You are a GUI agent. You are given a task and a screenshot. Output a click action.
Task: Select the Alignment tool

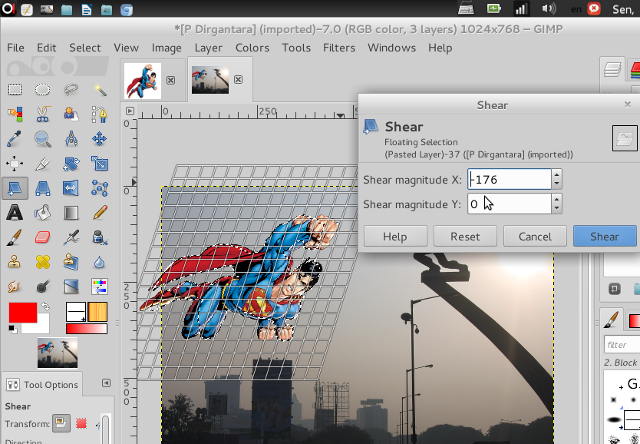(15, 164)
